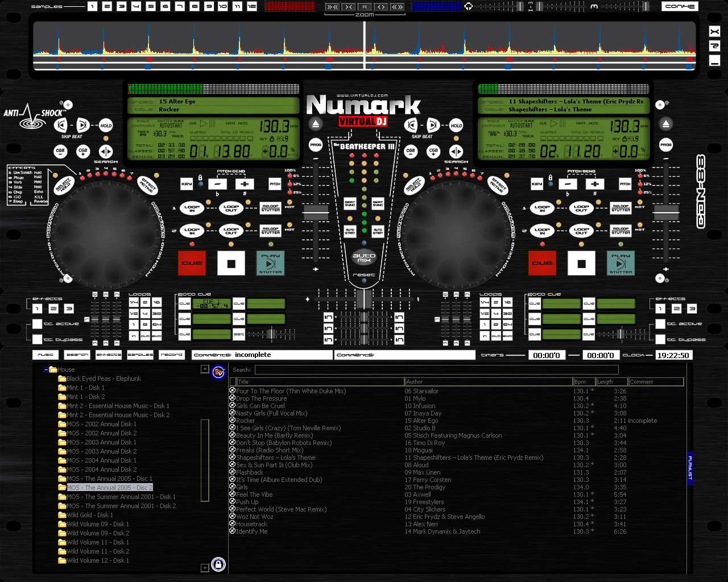The image size is (728, 582).
Task: Click in the browser Search field
Action: pos(436,370)
